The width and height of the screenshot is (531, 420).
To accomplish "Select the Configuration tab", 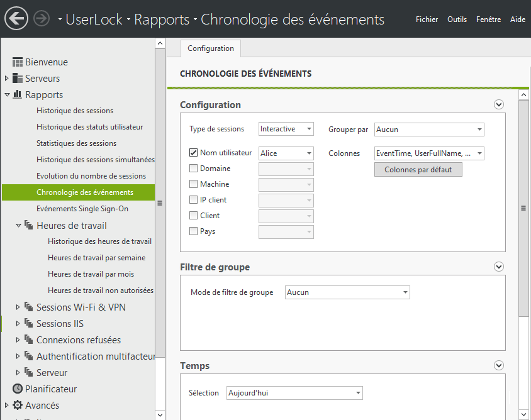I will click(211, 48).
